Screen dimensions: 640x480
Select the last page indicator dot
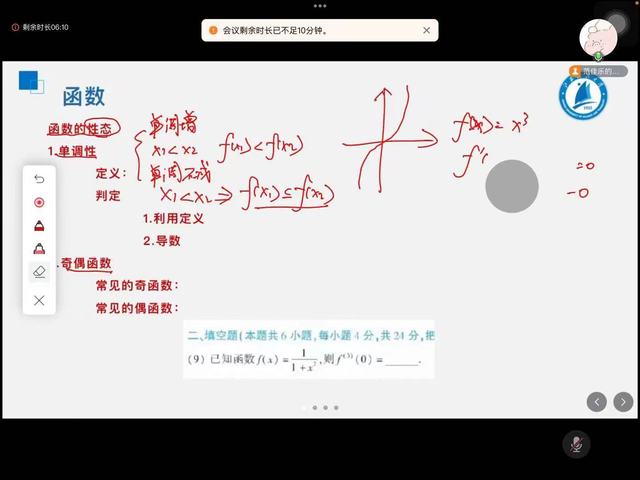click(x=336, y=408)
